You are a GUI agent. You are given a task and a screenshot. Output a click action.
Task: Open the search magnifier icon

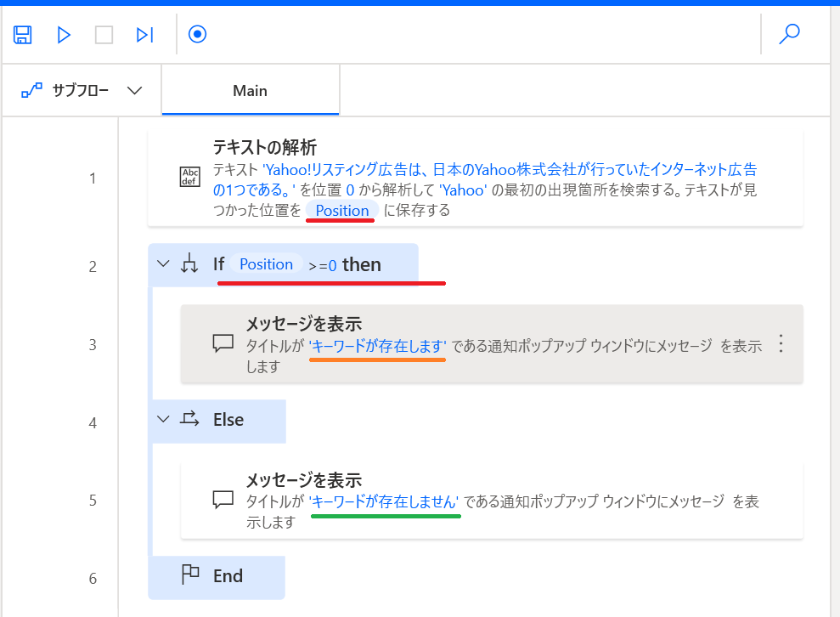[790, 35]
